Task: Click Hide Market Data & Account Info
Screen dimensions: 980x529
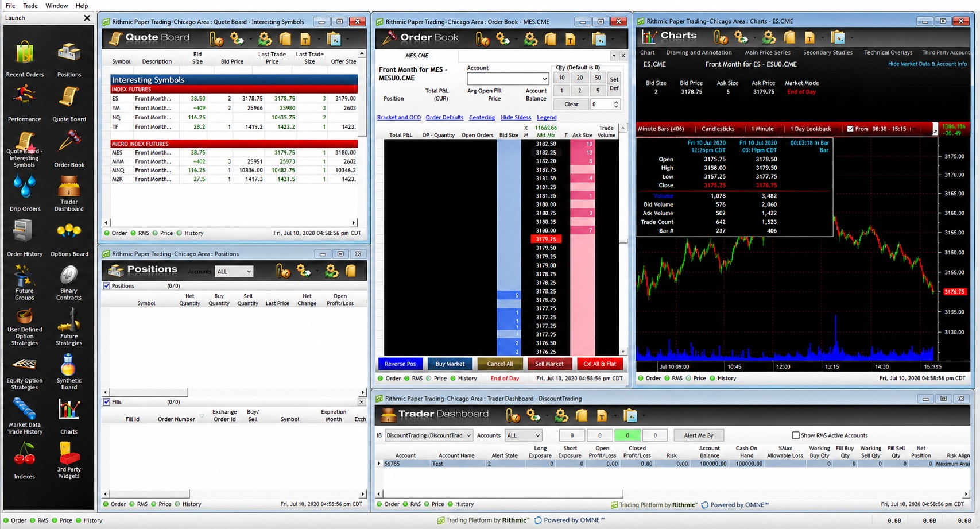Action: (928, 64)
